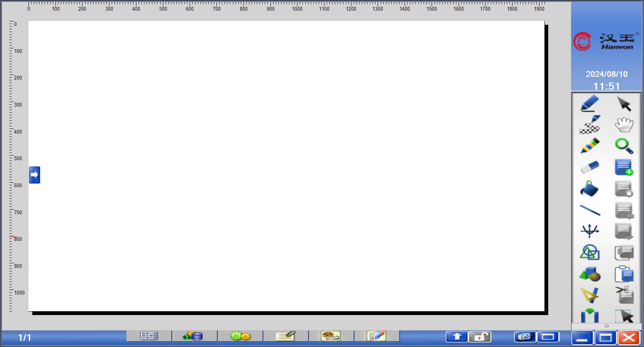644x347 pixels.
Task: Select the blue pen tool
Action: [x=590, y=104]
